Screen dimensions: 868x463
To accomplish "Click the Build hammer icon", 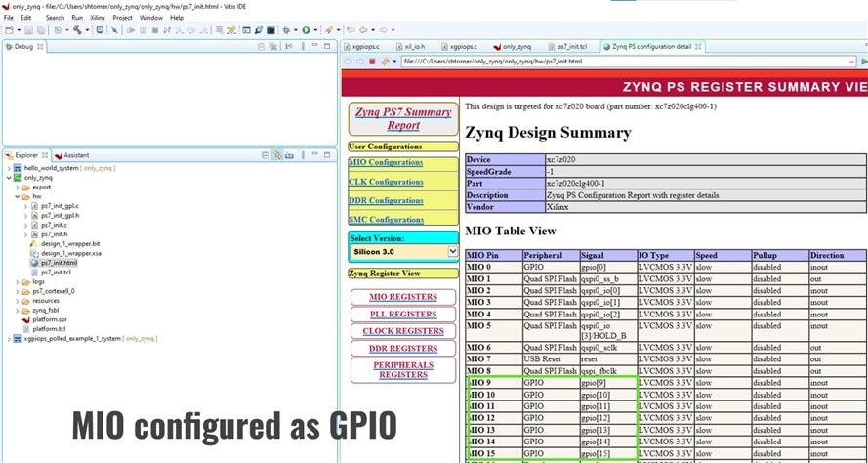I will point(77,30).
